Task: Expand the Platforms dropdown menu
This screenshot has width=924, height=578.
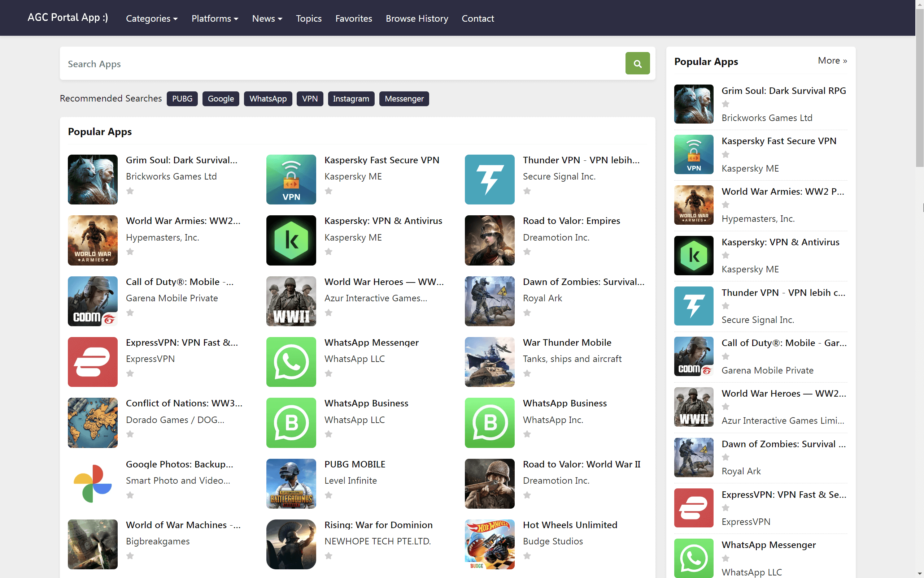Action: [x=215, y=18]
